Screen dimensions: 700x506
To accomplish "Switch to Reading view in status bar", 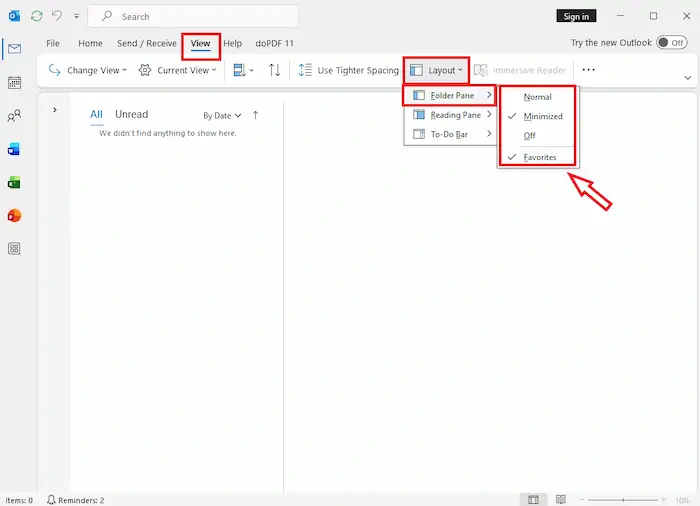I will coord(561,499).
